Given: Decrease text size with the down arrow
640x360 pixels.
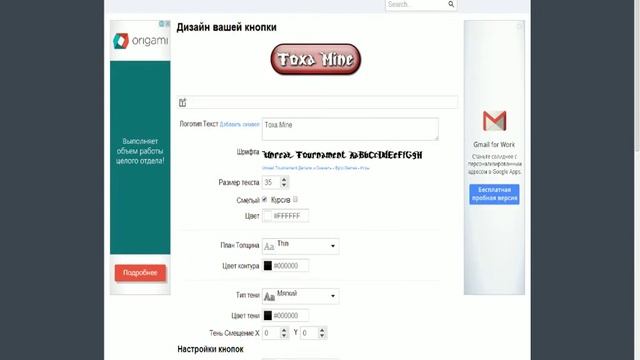Looking at the screenshot, I should coord(284,186).
